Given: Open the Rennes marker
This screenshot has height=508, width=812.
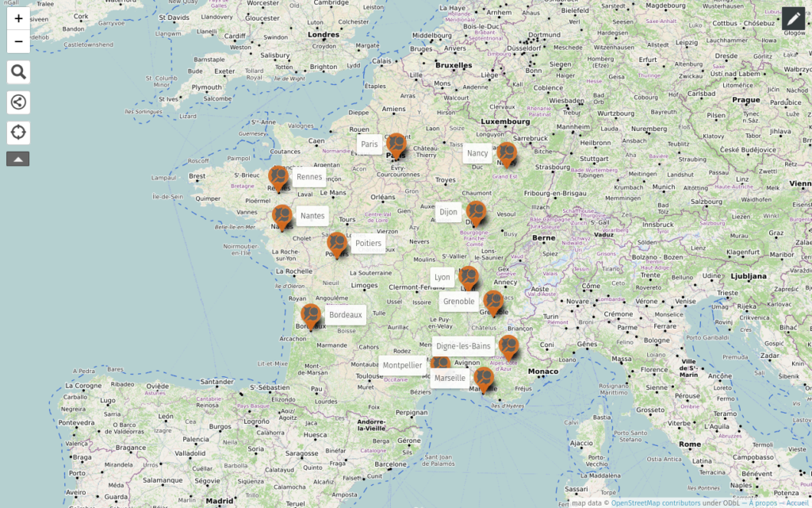Looking at the screenshot, I should [x=278, y=178].
